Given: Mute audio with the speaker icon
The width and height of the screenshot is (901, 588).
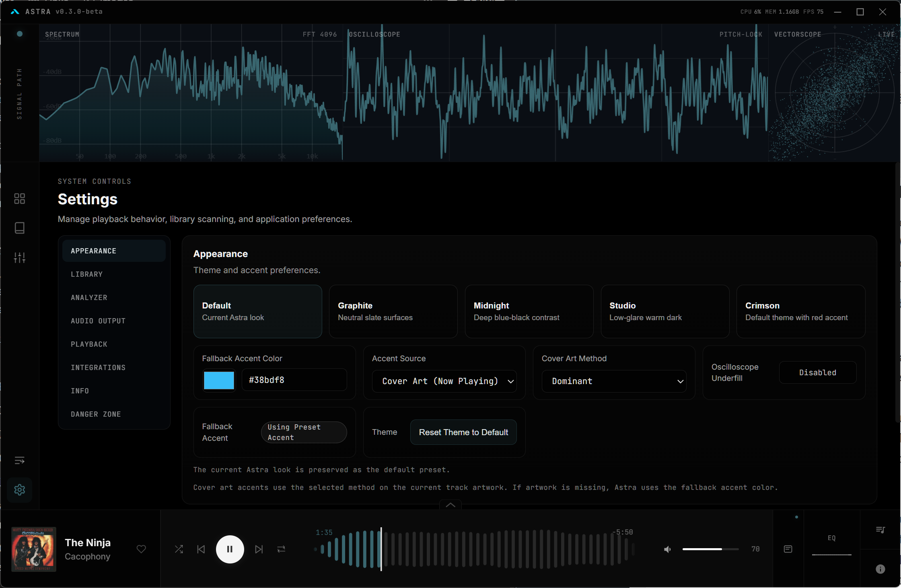Looking at the screenshot, I should (x=667, y=549).
